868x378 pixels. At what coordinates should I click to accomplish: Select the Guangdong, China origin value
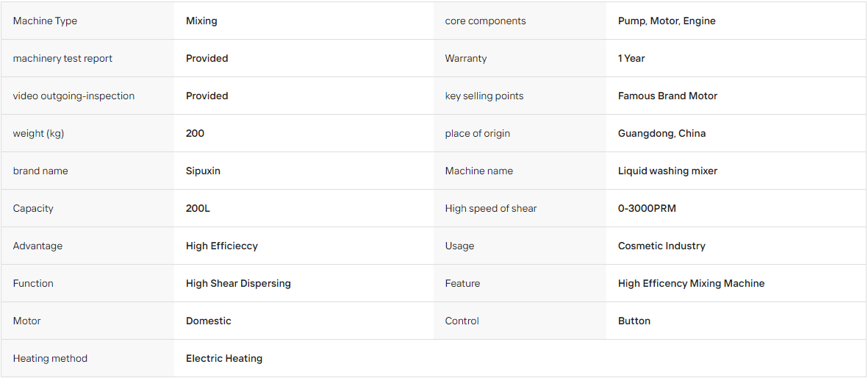click(x=661, y=134)
